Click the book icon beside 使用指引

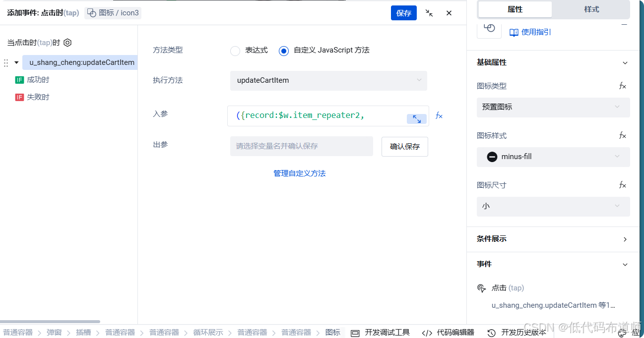point(514,32)
